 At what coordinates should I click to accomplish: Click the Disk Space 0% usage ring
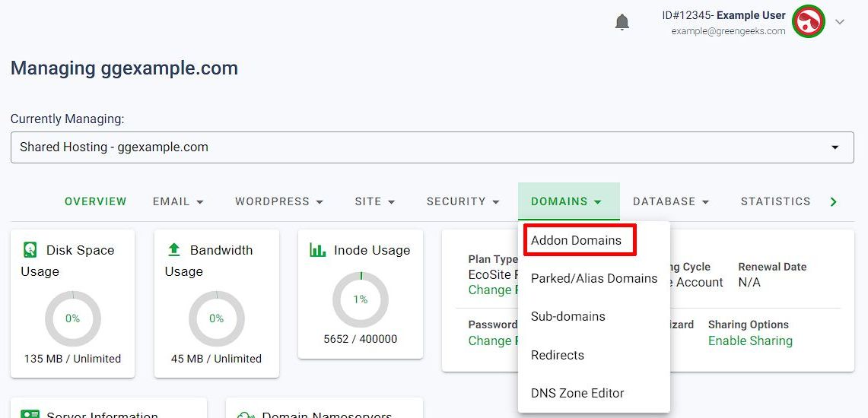(x=72, y=318)
